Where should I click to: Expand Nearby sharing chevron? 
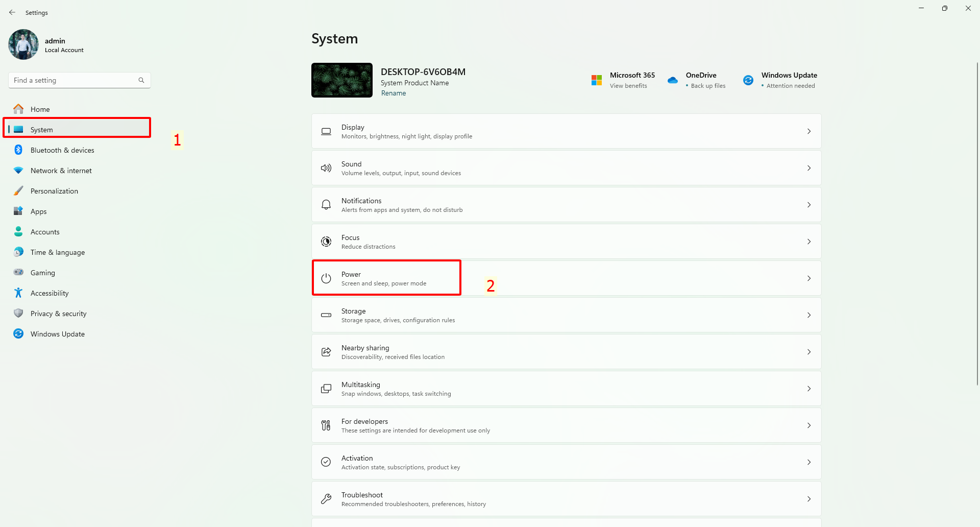click(x=809, y=352)
